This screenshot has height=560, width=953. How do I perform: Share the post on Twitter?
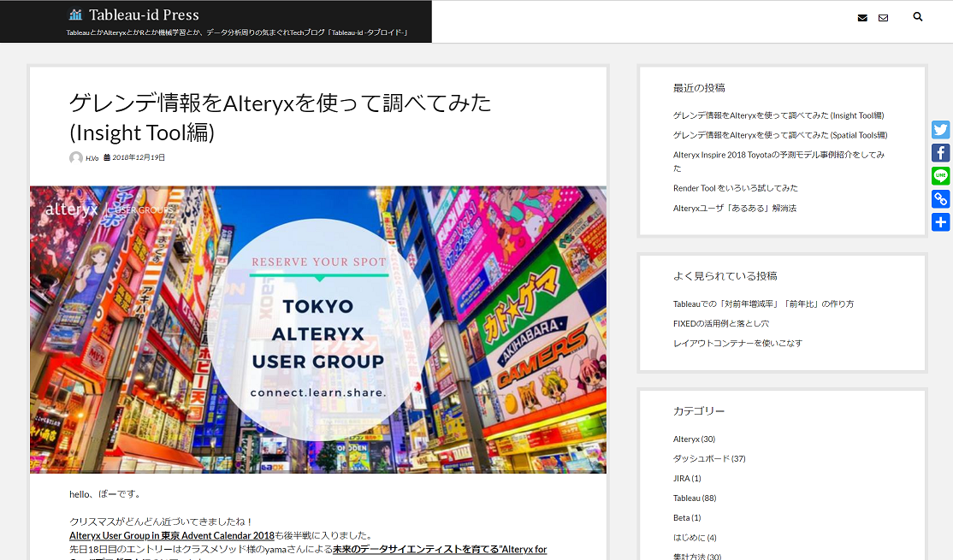click(x=941, y=130)
